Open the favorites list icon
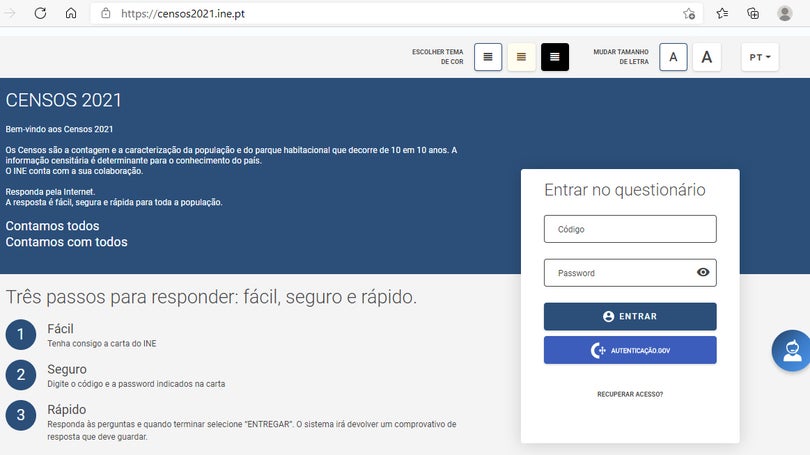This screenshot has width=810, height=455. (x=722, y=13)
